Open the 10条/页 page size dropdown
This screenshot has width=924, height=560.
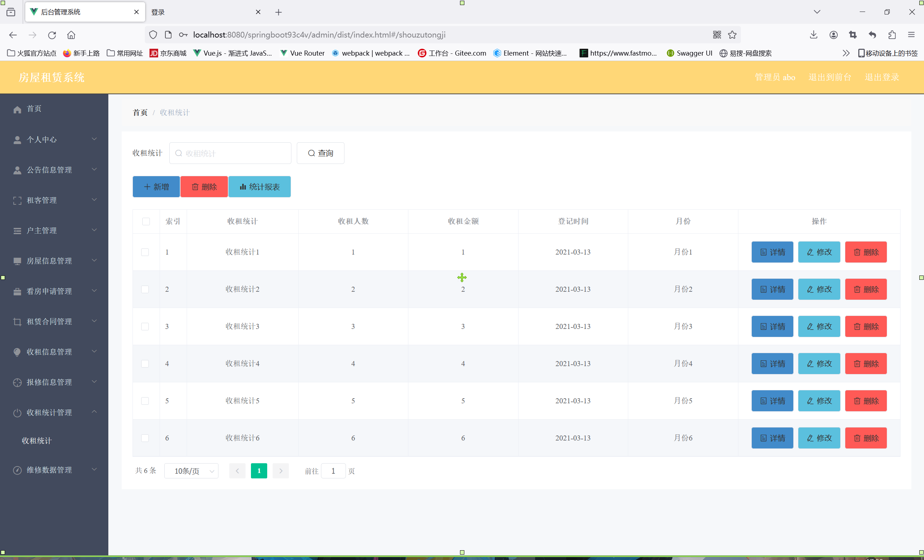[191, 471]
